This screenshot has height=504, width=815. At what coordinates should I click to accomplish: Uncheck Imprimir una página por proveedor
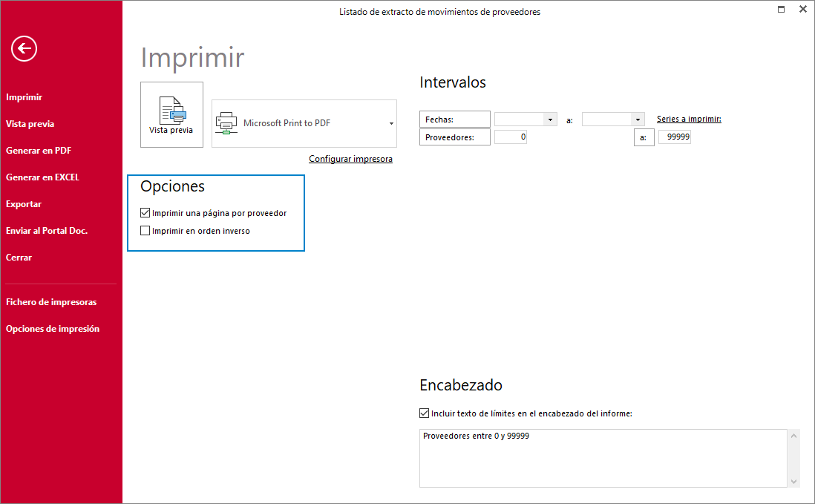(x=145, y=212)
